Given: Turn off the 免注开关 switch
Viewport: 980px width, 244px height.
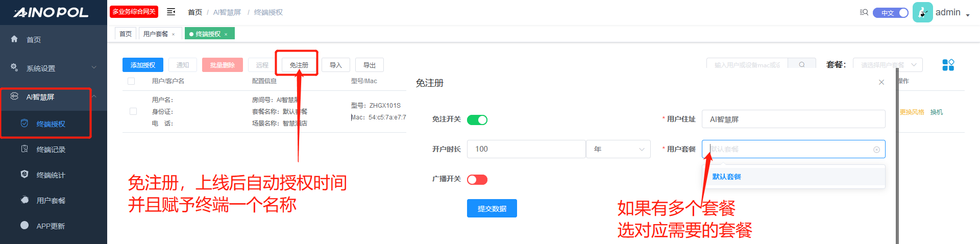Looking at the screenshot, I should pos(477,120).
